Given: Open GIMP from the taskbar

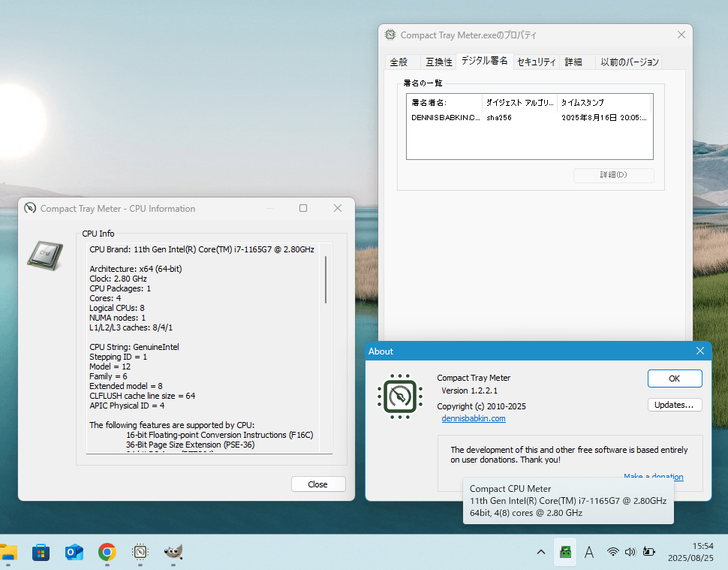Looking at the screenshot, I should (x=173, y=552).
